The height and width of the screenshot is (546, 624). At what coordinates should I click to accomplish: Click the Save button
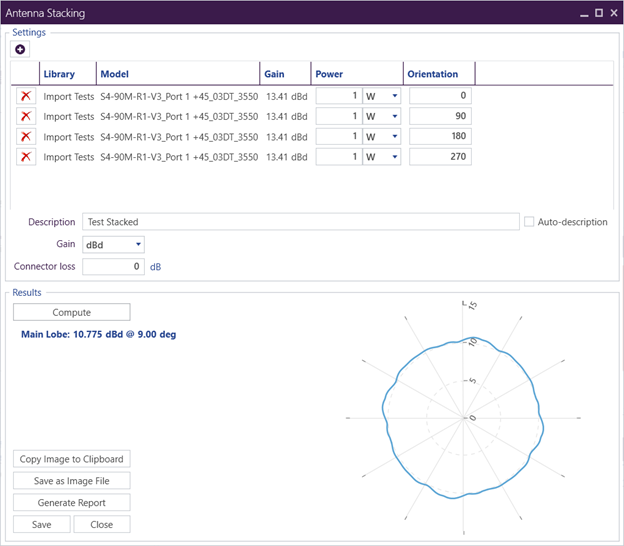tap(42, 525)
